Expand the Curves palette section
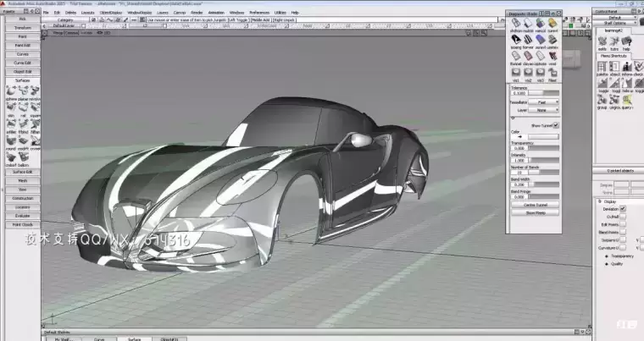 pos(23,54)
